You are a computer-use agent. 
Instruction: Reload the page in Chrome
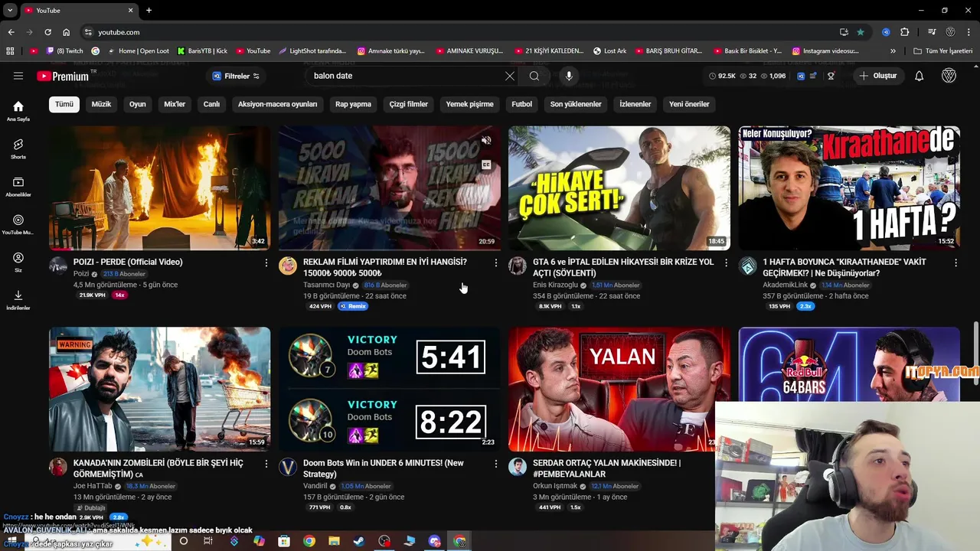(47, 32)
